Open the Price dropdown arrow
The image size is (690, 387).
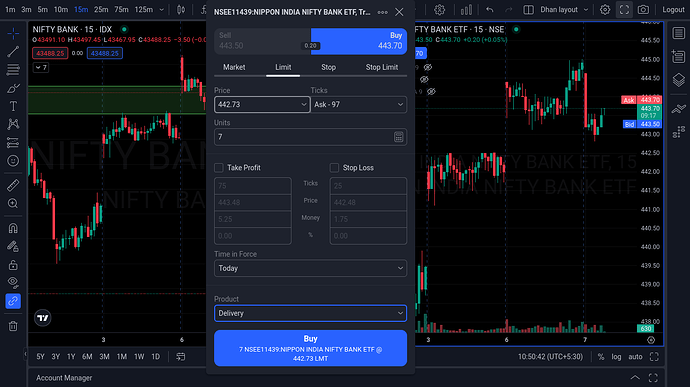304,105
